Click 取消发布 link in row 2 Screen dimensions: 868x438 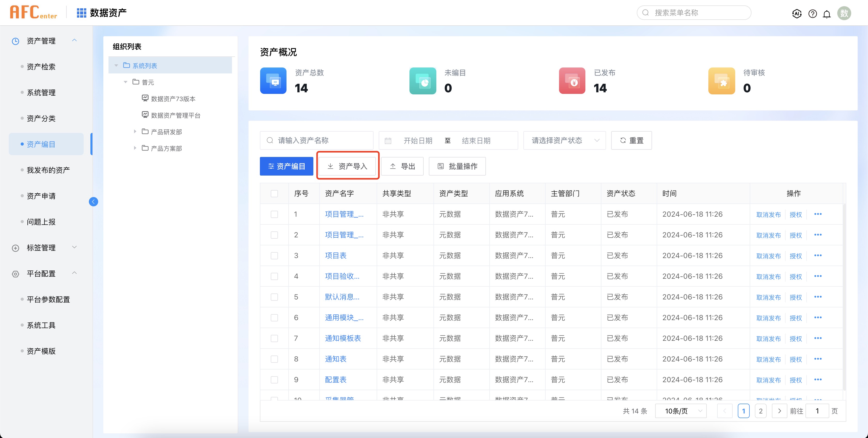pos(768,235)
